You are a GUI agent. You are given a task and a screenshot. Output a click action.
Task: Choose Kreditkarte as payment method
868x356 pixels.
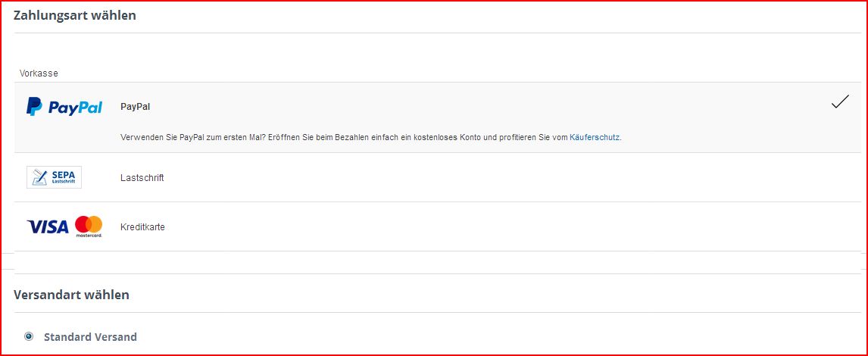[x=142, y=227]
